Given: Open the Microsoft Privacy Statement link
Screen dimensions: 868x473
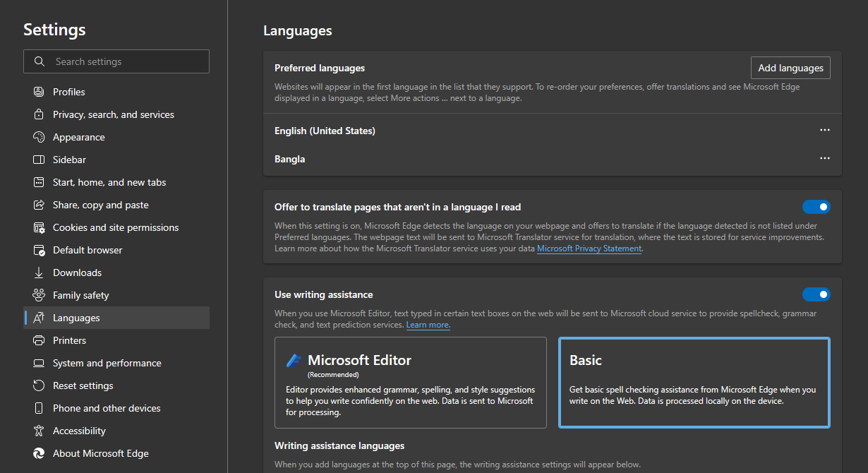Looking at the screenshot, I should pos(589,249).
